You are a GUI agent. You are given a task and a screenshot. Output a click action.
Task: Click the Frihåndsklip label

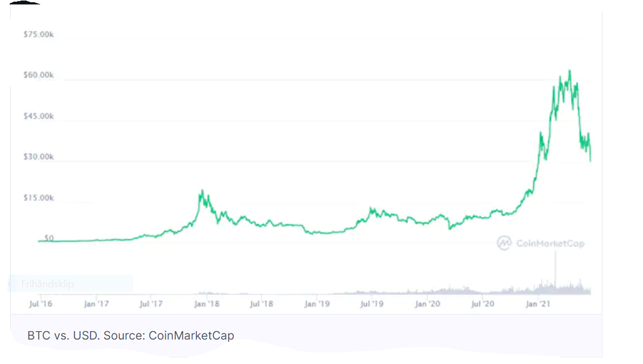(x=47, y=284)
